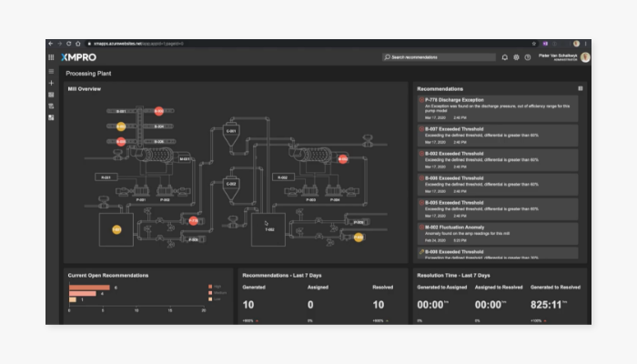Click the P-001 pump symbol

coord(141,190)
